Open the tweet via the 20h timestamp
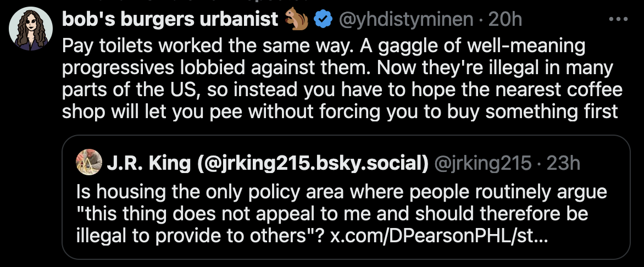Screen dimensions: 644x267 tap(505, 20)
